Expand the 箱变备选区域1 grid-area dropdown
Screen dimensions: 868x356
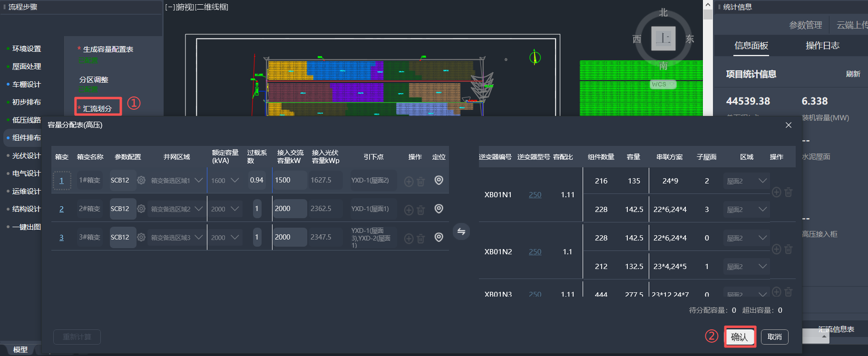coord(199,180)
